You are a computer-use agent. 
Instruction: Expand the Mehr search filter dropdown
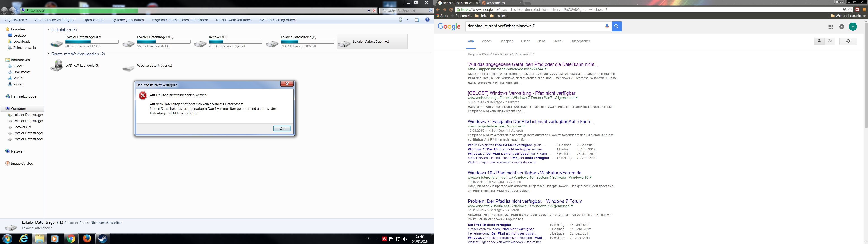pos(558,41)
